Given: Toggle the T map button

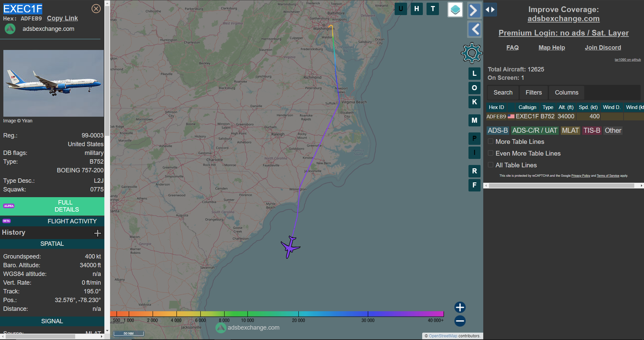Looking at the screenshot, I should 433,9.
